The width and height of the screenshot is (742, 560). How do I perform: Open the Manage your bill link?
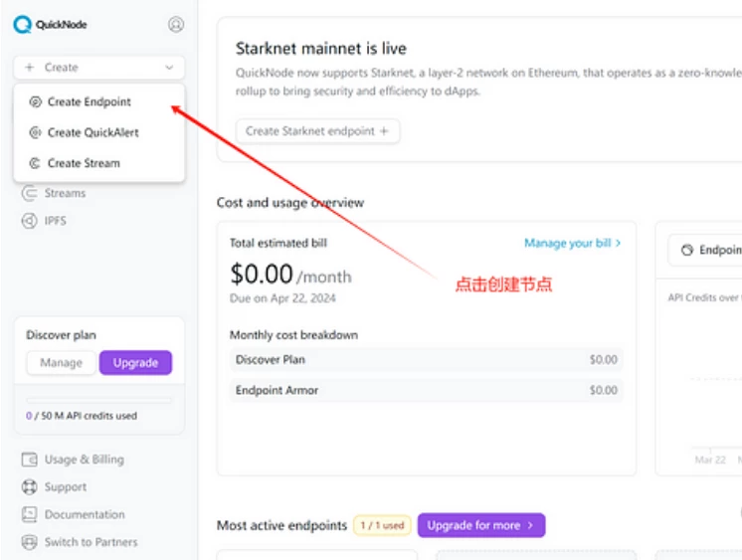tap(572, 243)
